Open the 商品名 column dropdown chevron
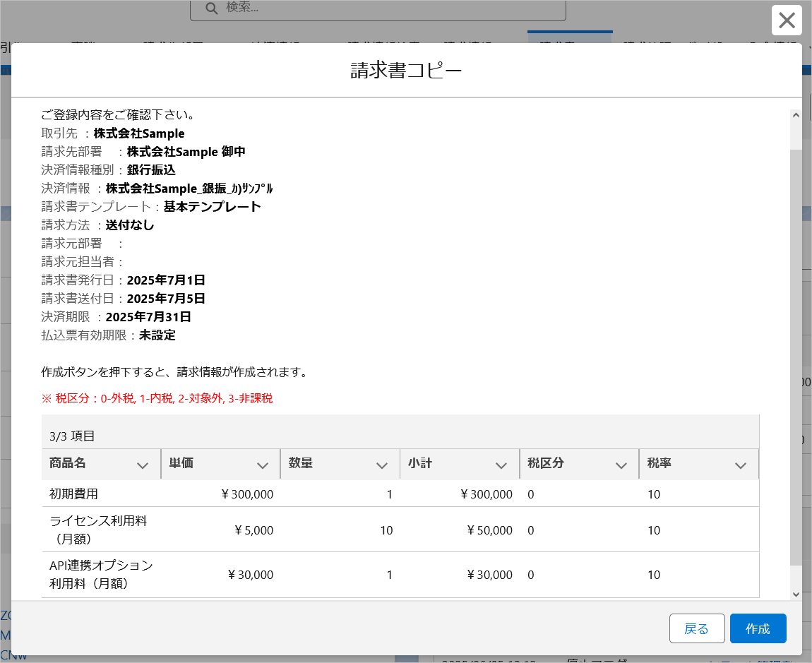The height and width of the screenshot is (663, 812). [x=143, y=465]
